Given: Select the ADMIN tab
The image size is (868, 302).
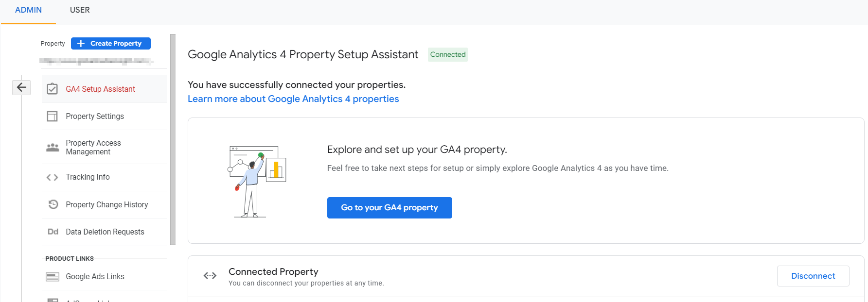Looking at the screenshot, I should tap(28, 10).
